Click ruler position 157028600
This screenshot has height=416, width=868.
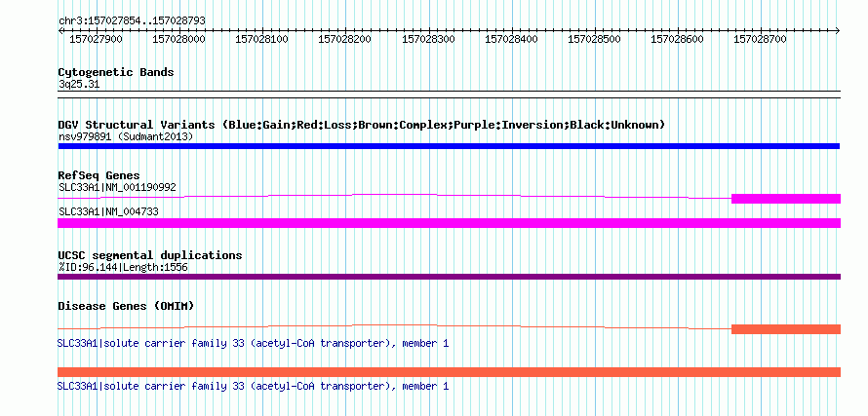(x=678, y=39)
